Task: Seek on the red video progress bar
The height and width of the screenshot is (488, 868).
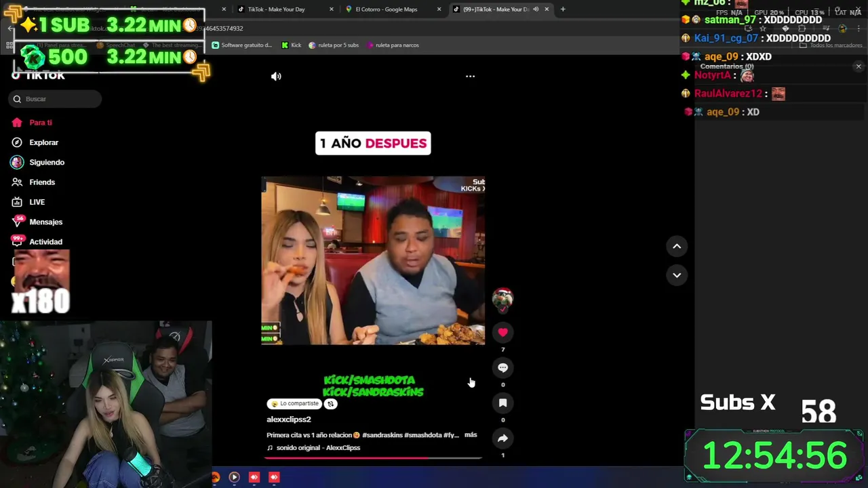Action: coord(373,458)
